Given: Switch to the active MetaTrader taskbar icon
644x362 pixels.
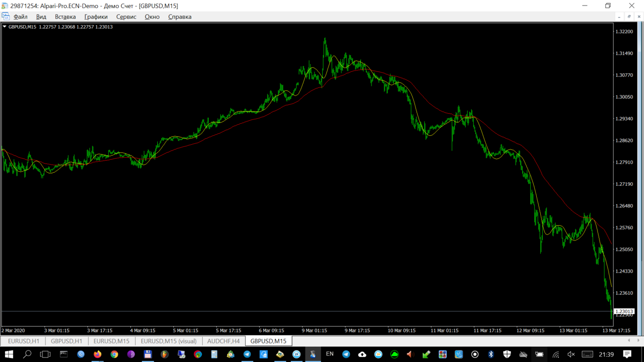Looking at the screenshot, I should click(313, 355).
